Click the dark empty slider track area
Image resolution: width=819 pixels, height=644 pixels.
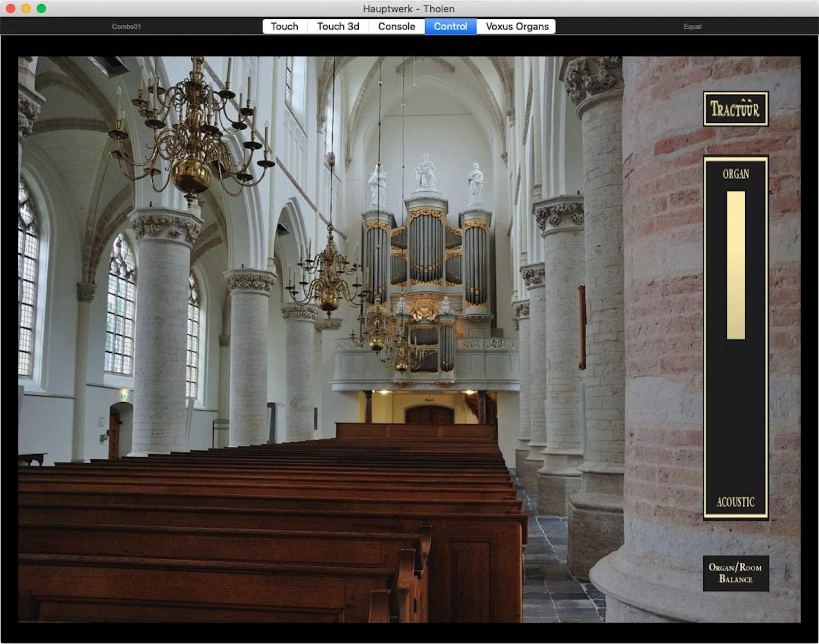[735, 418]
